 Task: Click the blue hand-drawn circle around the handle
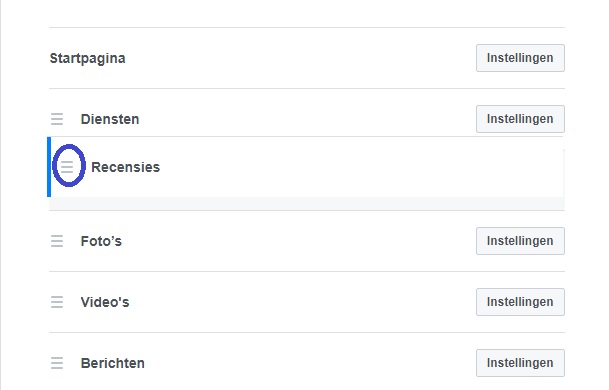click(x=69, y=165)
